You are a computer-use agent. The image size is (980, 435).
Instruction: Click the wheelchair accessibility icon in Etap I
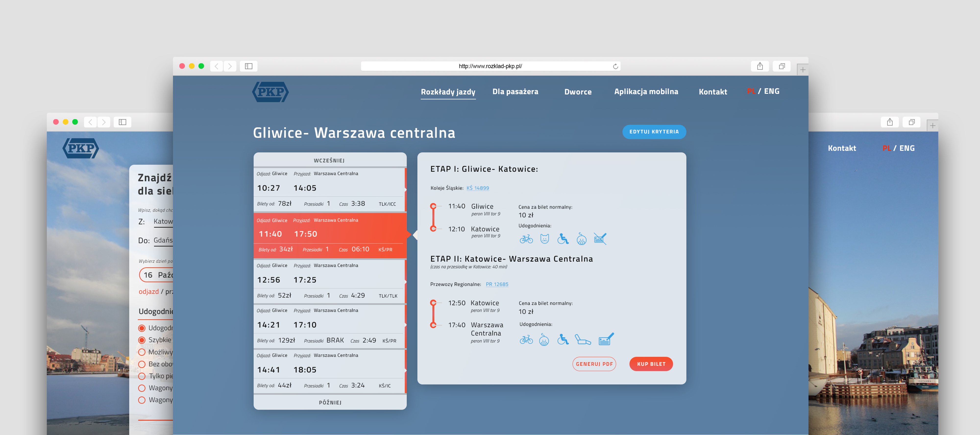tap(563, 239)
